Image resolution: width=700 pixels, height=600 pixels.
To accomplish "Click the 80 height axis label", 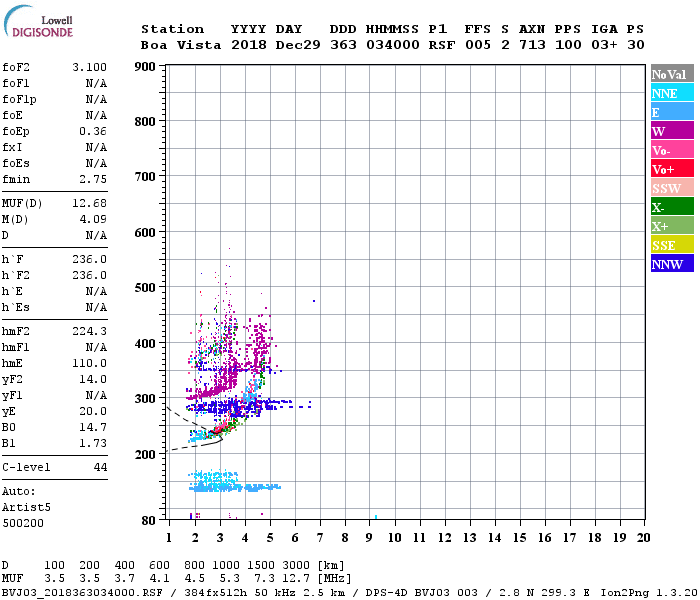I will 148,521.
